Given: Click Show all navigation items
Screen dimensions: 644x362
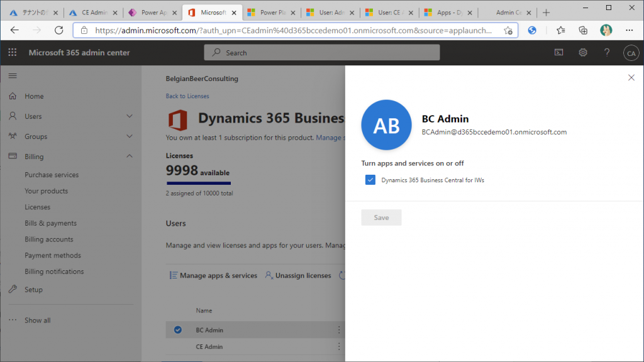Looking at the screenshot, I should click(x=37, y=320).
